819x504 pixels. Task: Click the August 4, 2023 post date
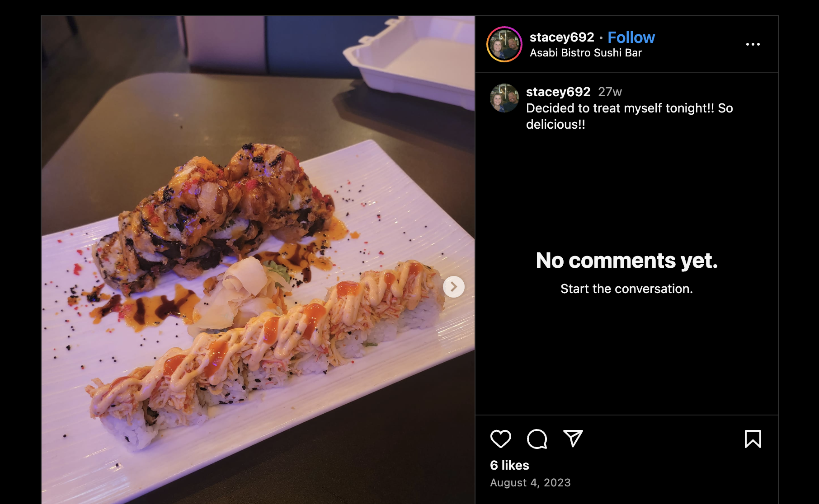click(x=530, y=483)
